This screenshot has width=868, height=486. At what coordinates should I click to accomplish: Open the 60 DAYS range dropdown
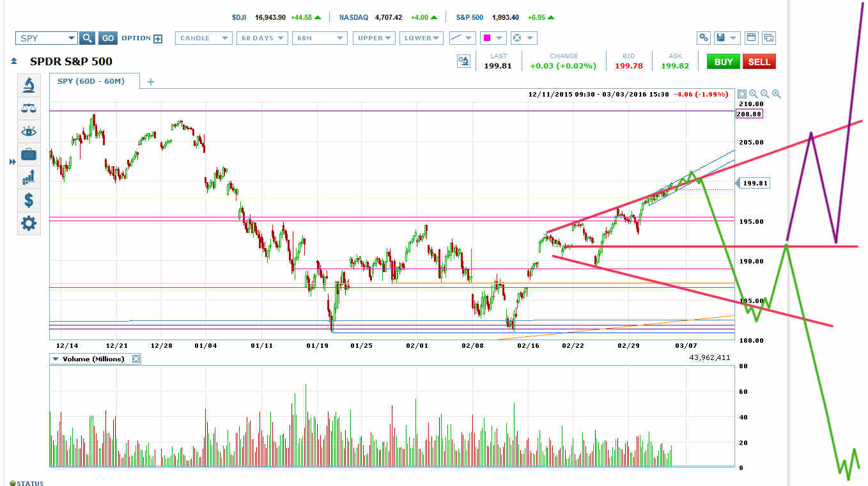point(262,38)
